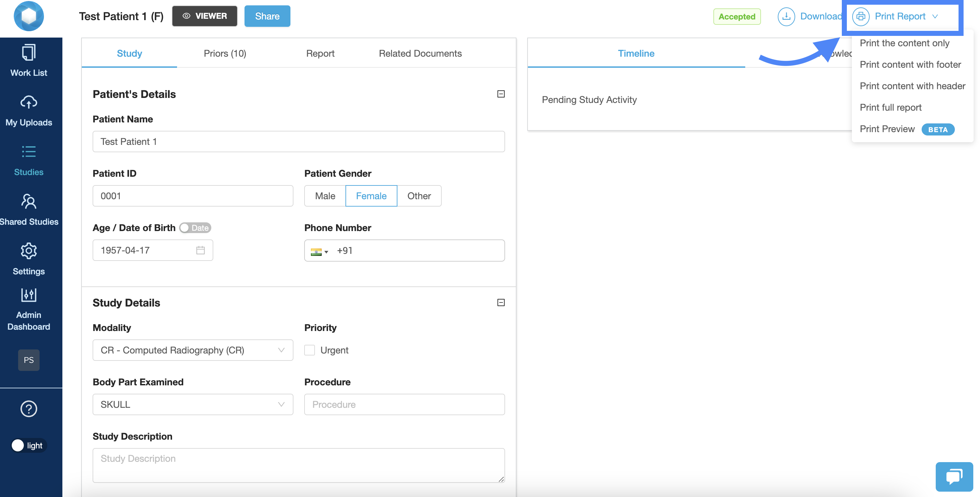Click the Patient ID input field
Screen dimensions: 980x497
coord(193,196)
